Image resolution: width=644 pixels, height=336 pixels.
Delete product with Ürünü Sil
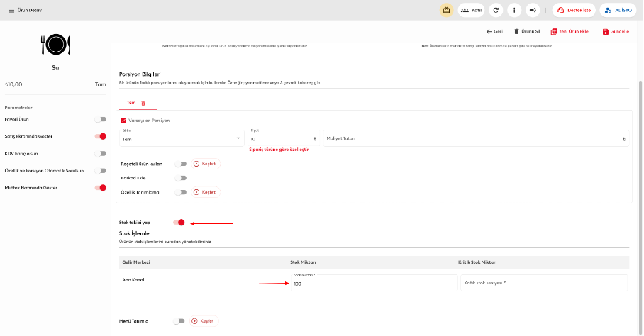[x=527, y=32]
